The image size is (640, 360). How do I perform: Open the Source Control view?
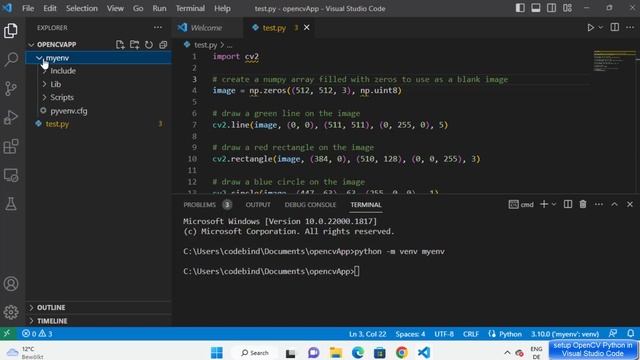tap(11, 89)
